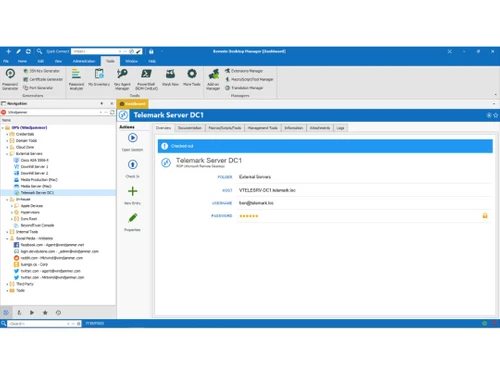This screenshot has height=375, width=500.
Task: Launch the PowerShell cmdlet tool
Action: coord(146,79)
